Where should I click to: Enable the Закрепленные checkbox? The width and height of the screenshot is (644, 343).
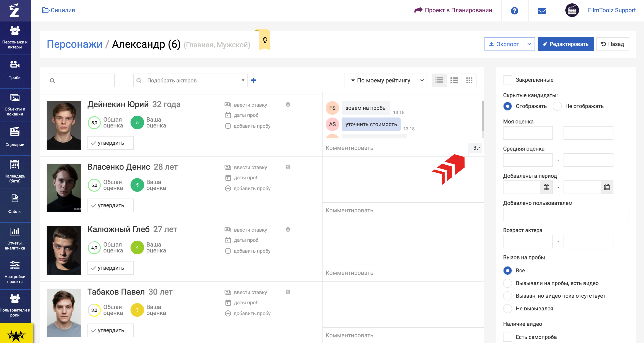(507, 80)
